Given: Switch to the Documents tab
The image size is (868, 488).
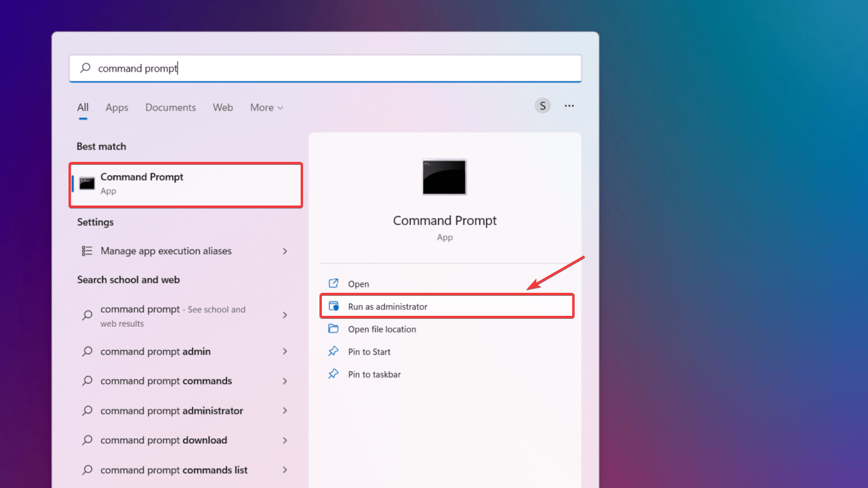Looking at the screenshot, I should click(x=170, y=107).
